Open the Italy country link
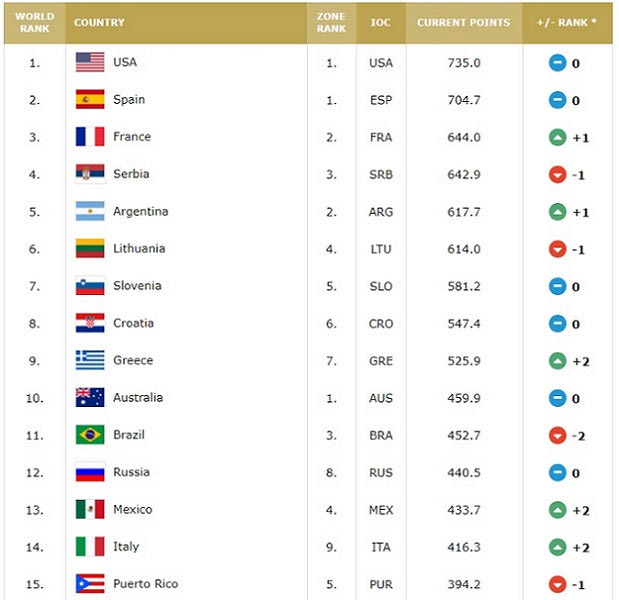The width and height of the screenshot is (619, 600). click(x=126, y=547)
